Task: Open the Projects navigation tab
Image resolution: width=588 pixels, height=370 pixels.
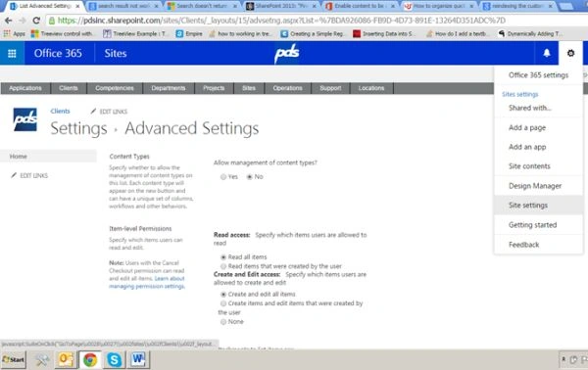Action: click(x=214, y=88)
